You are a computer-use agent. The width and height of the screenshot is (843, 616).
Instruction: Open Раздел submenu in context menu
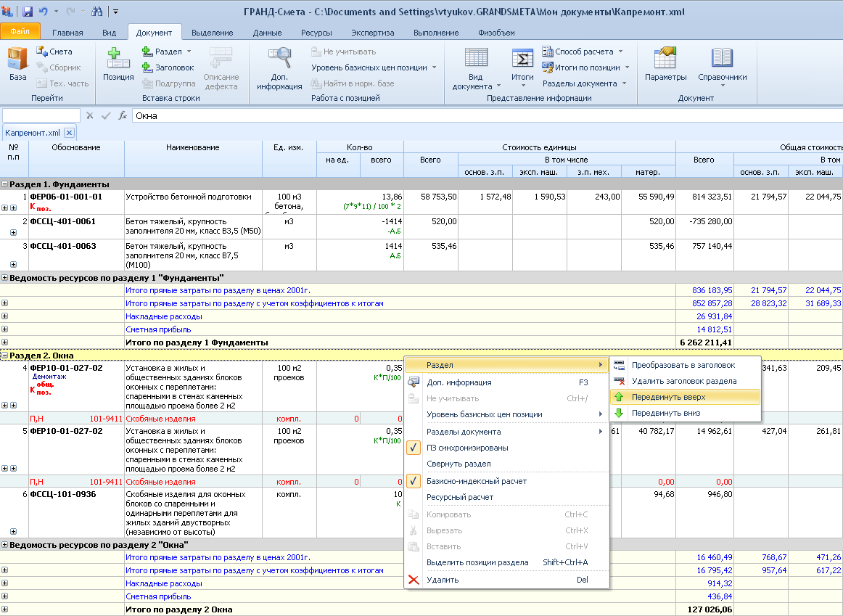506,365
